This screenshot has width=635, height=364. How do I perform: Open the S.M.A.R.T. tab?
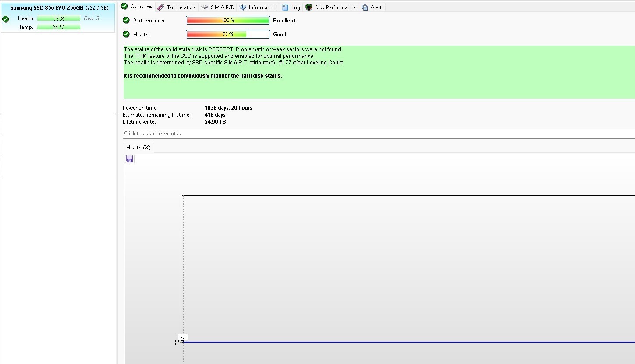218,7
